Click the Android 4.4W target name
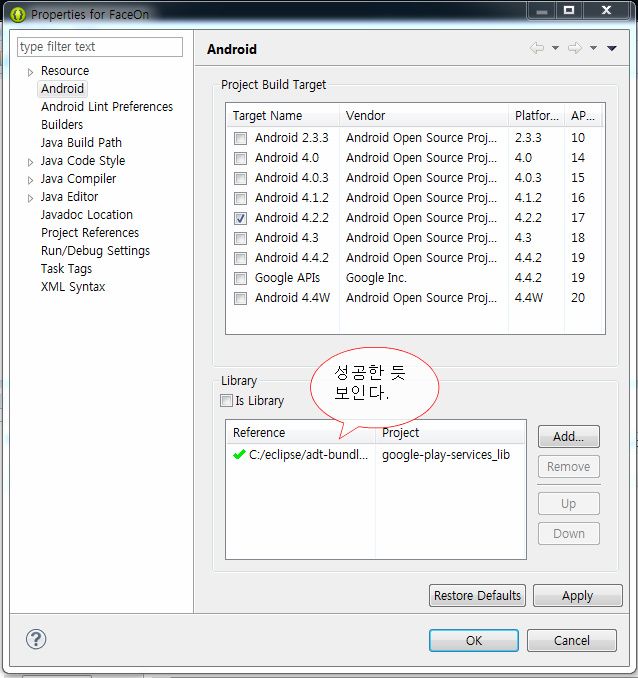The width and height of the screenshot is (638, 678). coord(292,297)
